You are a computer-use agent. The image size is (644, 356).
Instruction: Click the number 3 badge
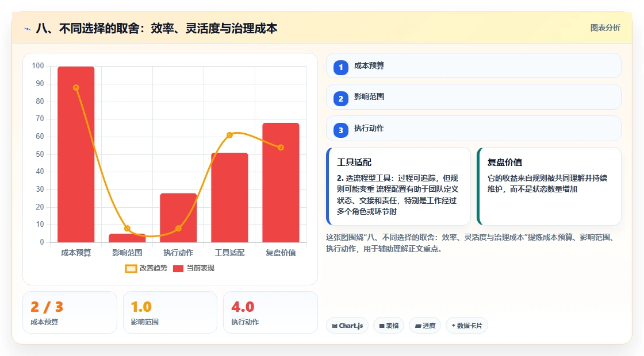pos(340,130)
